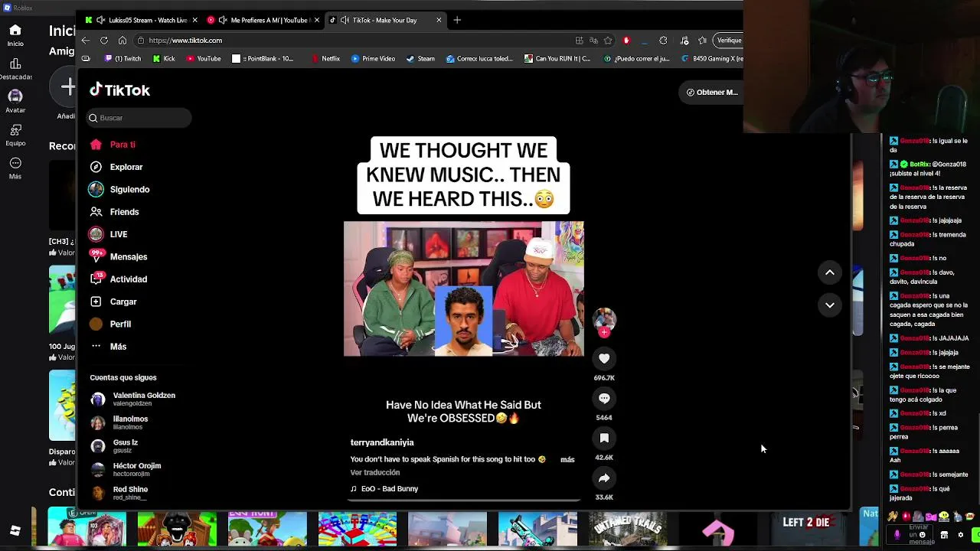This screenshot has width=980, height=551.
Task: Click the browser back arrow
Action: pos(86,41)
